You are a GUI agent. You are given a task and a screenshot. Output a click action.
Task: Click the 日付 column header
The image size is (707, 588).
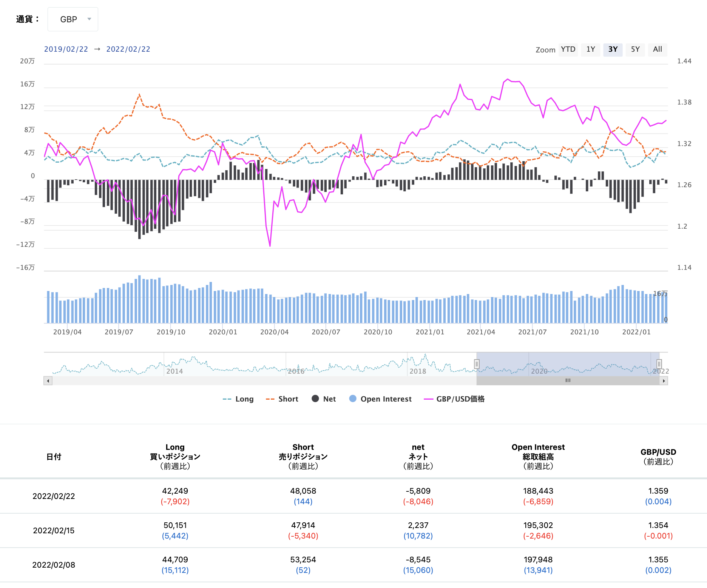[x=54, y=457]
